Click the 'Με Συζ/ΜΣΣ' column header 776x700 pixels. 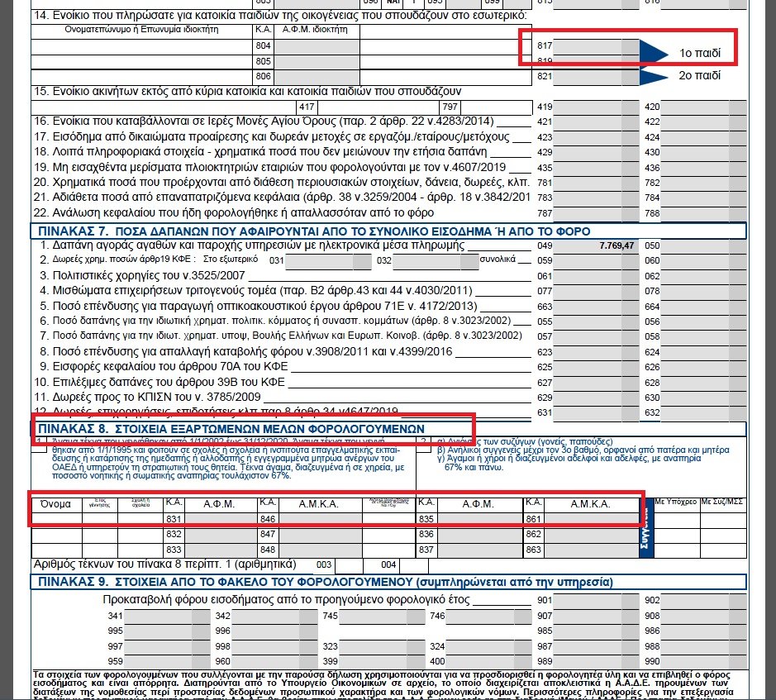pos(722,502)
